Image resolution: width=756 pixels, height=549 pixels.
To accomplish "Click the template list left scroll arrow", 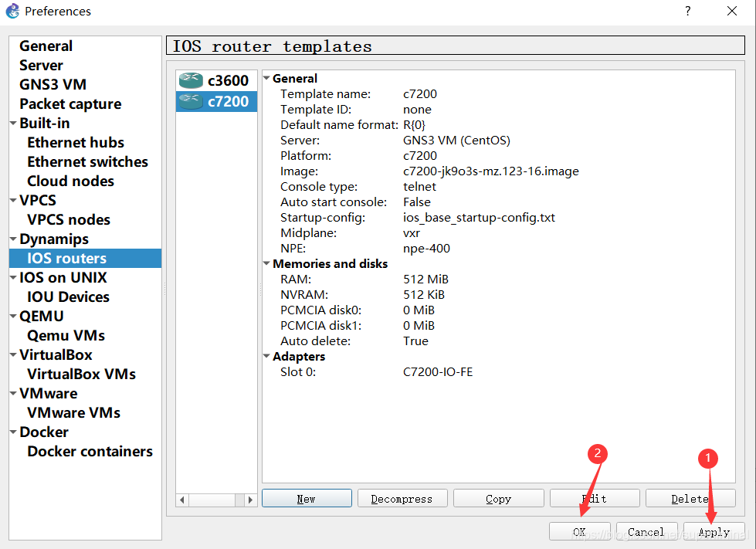I will [x=181, y=500].
